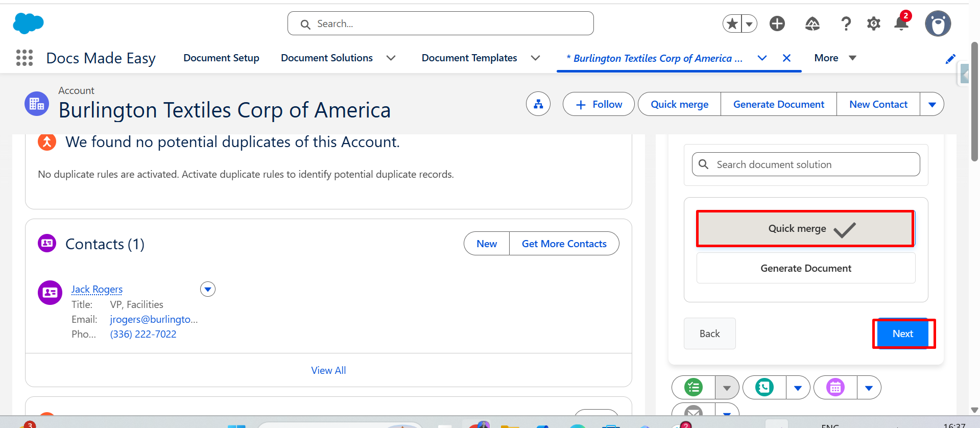Viewport: 980px width, 428px height.
Task: Open the Document Setup tab
Action: pyautogui.click(x=221, y=58)
